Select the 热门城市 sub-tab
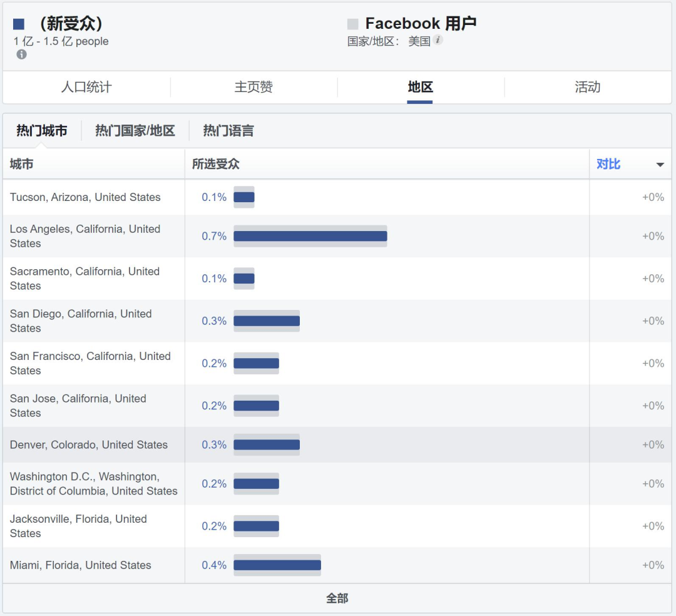Viewport: 676px width, 616px height. (x=41, y=131)
